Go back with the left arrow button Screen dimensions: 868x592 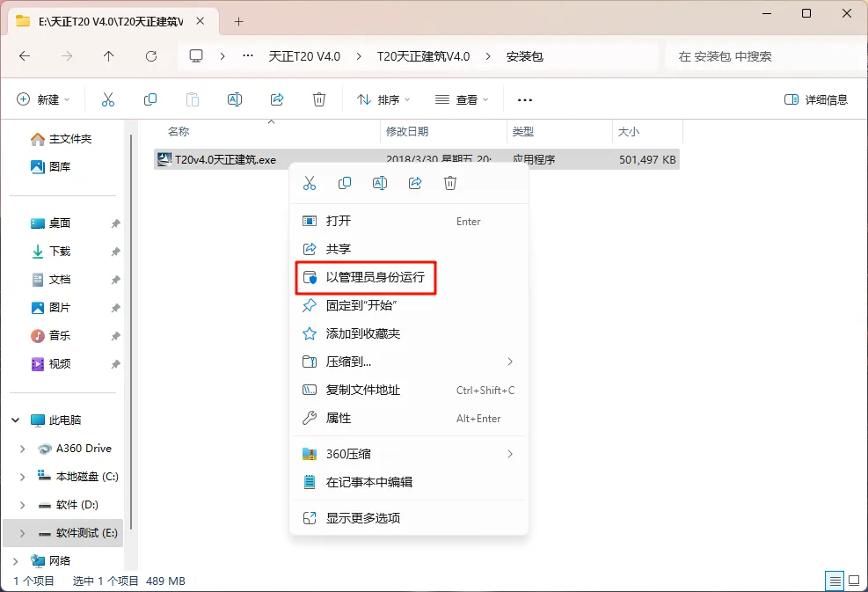click(25, 56)
